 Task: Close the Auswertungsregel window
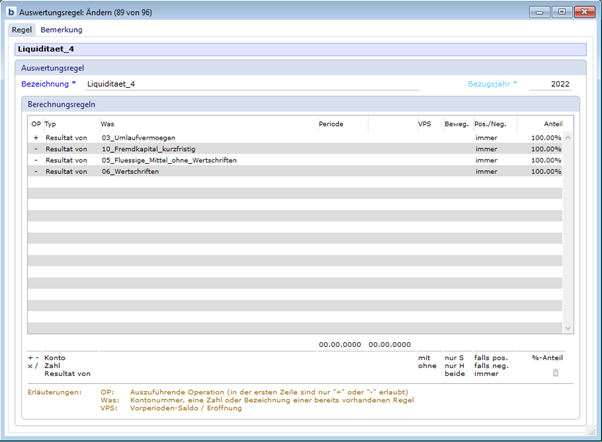(x=583, y=12)
